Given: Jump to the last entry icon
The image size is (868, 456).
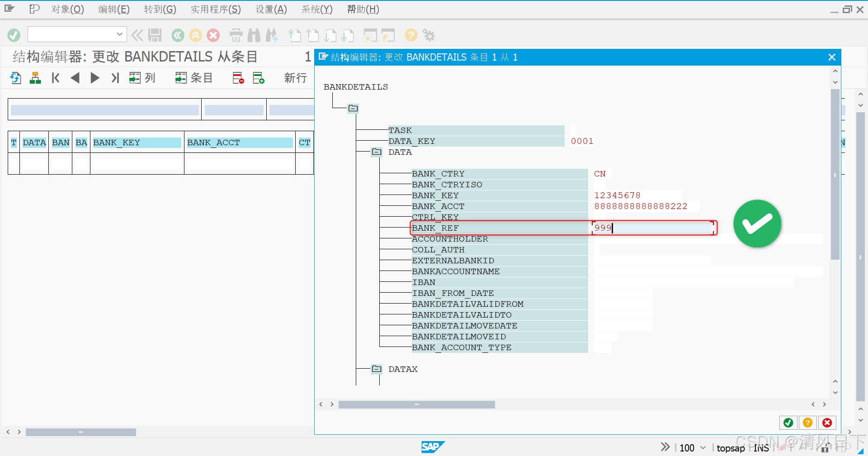Looking at the screenshot, I should [115, 78].
